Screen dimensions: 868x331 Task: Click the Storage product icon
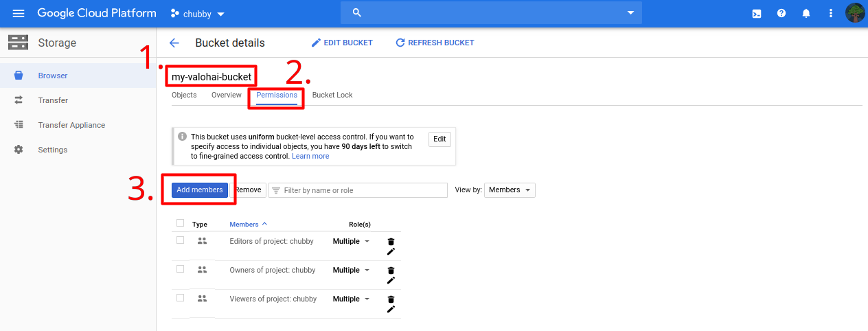click(18, 43)
